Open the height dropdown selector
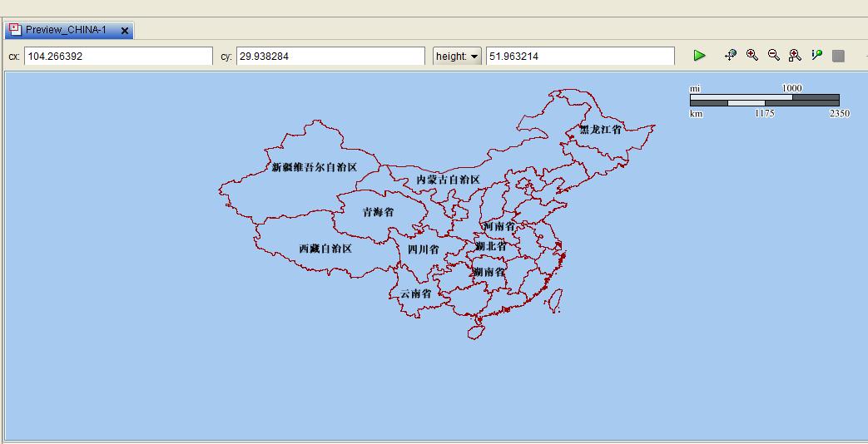The width and height of the screenshot is (868, 444). click(x=457, y=56)
